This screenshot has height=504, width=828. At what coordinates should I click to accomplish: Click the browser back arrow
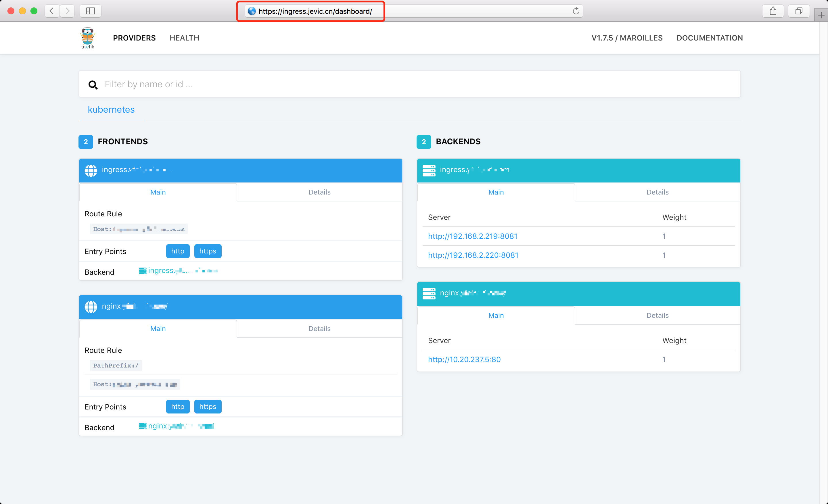(52, 11)
